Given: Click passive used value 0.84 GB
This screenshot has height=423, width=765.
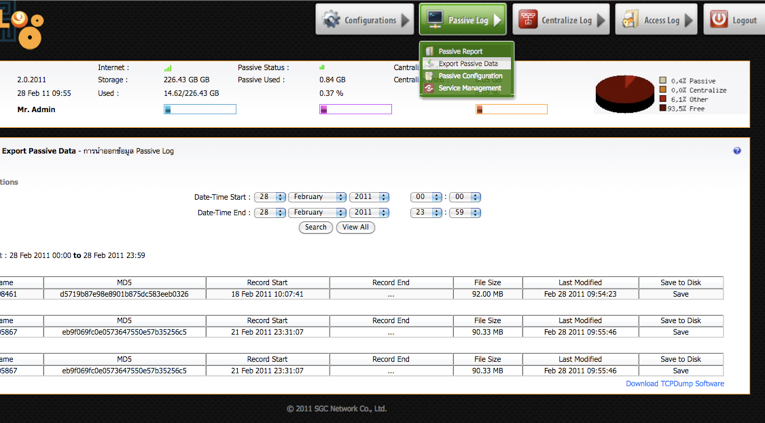Looking at the screenshot, I should click(x=332, y=80).
